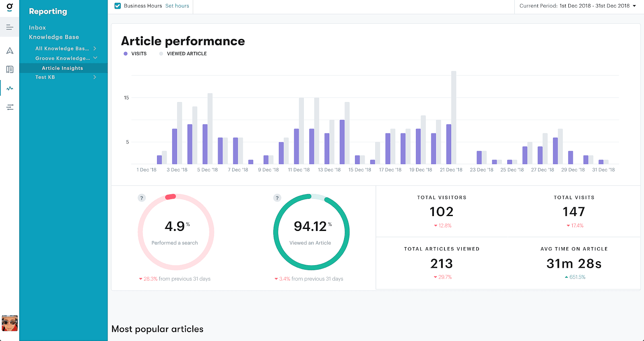
Task: Open the hamburger menu icon
Action: 10,27
